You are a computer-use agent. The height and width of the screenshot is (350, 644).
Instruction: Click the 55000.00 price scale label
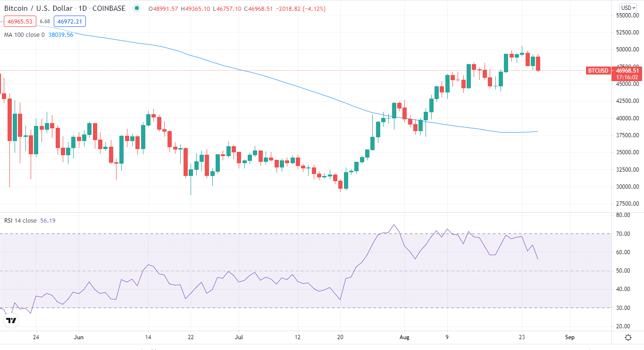click(x=627, y=16)
